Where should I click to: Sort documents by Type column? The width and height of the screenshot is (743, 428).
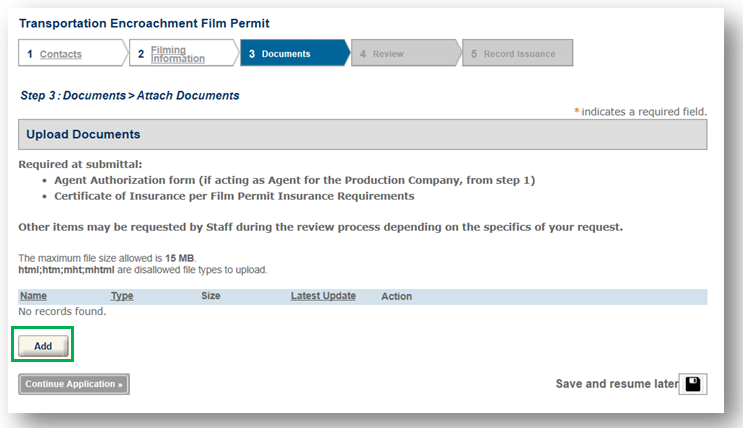(x=122, y=296)
